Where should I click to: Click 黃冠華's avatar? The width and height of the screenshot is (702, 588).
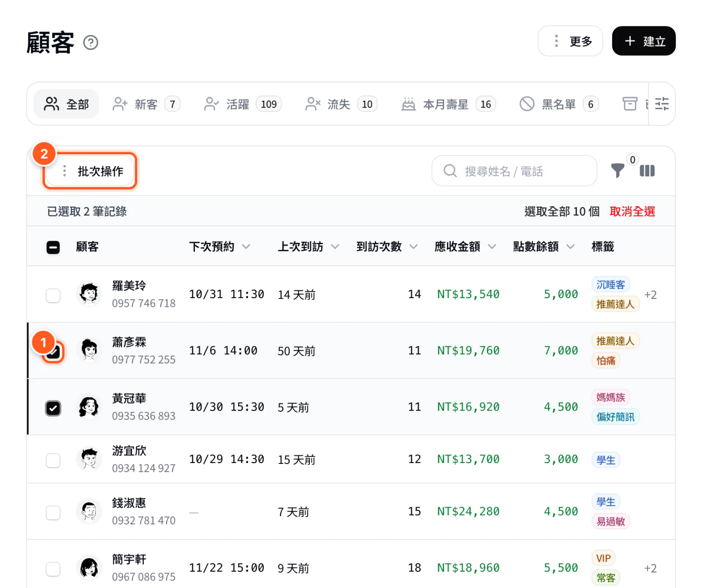89,407
